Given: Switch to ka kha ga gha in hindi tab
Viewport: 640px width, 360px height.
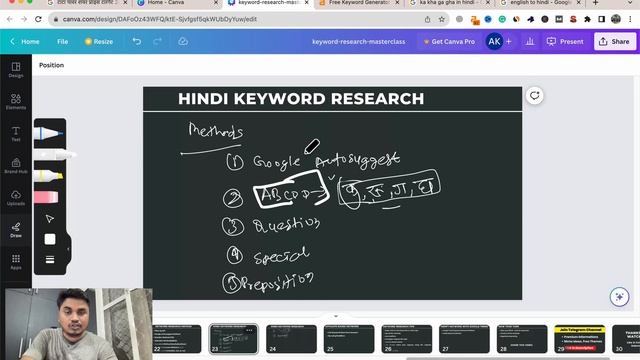Looking at the screenshot, I should [x=449, y=2].
